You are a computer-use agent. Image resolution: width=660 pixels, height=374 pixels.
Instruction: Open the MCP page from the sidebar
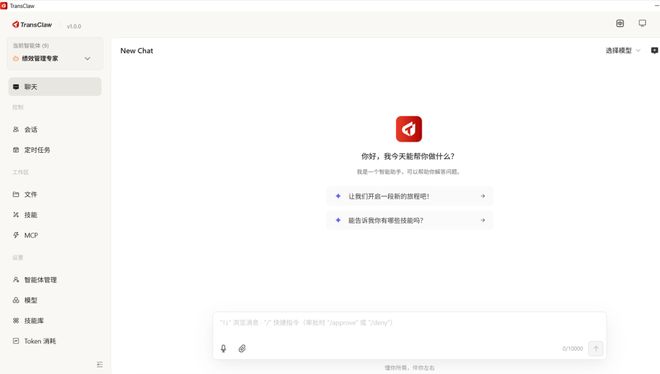point(55,235)
